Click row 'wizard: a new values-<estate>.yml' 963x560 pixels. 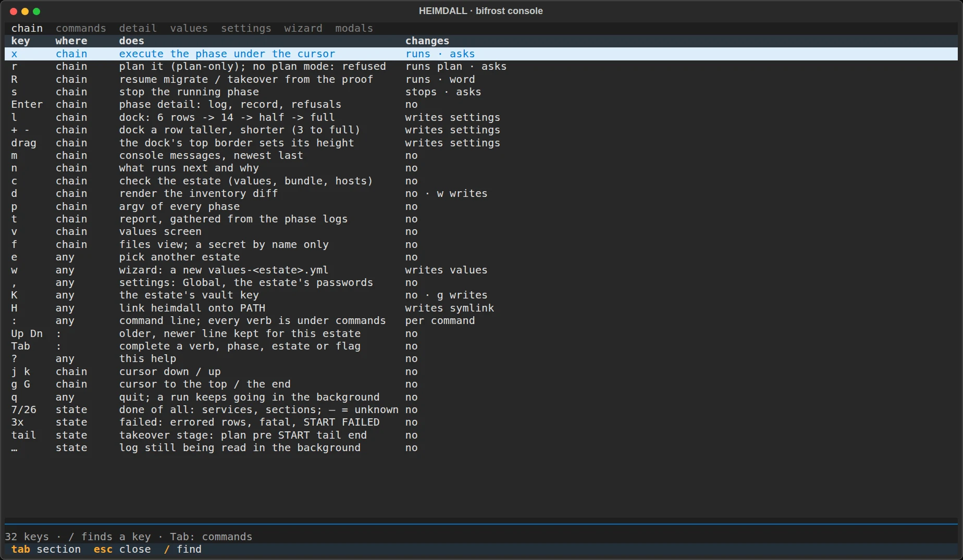(481, 270)
